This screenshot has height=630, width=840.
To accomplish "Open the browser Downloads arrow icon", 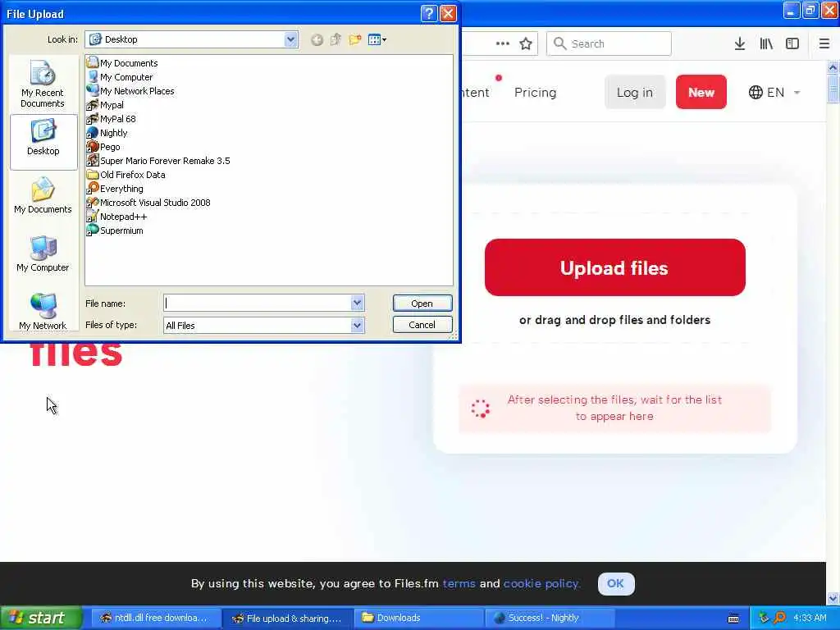I will point(739,43).
